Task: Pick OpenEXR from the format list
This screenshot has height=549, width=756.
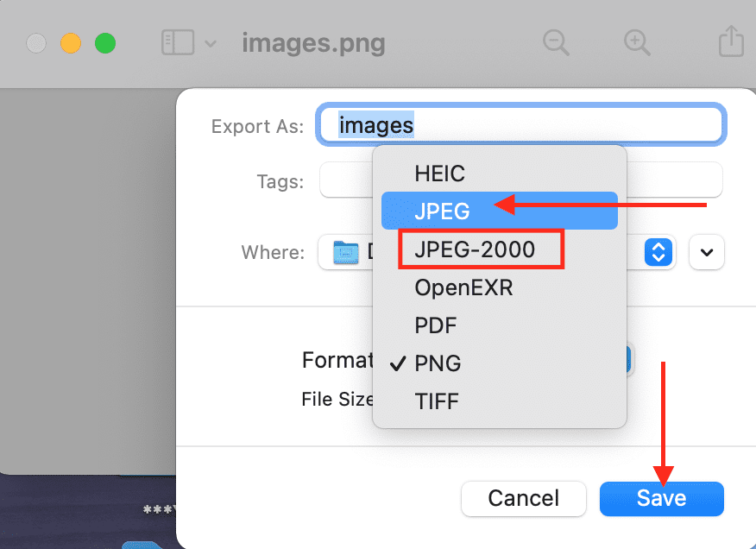Action: pyautogui.click(x=463, y=287)
